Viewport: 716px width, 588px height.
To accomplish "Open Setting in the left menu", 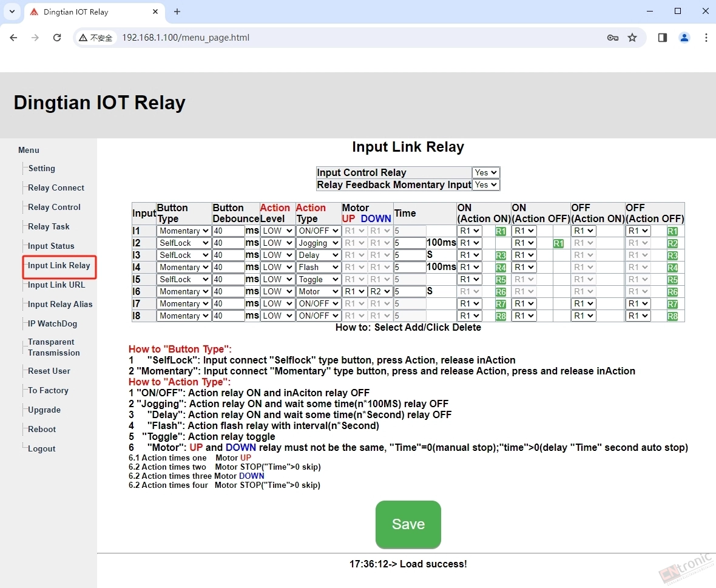I will coord(41,169).
